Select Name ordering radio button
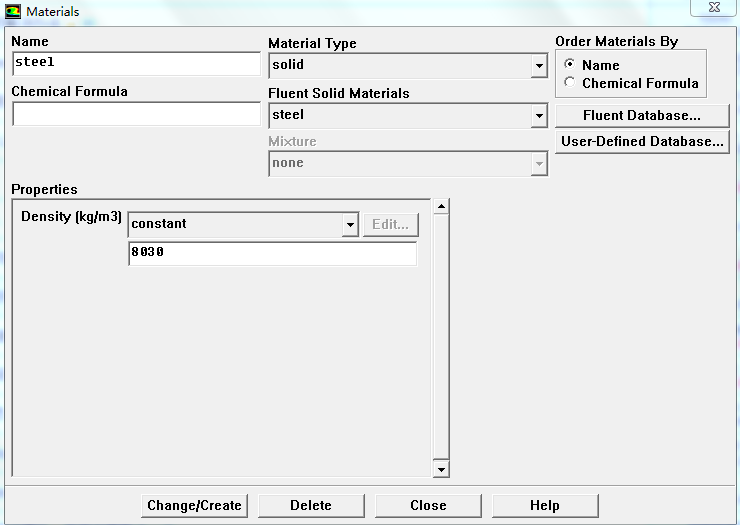 570,65
